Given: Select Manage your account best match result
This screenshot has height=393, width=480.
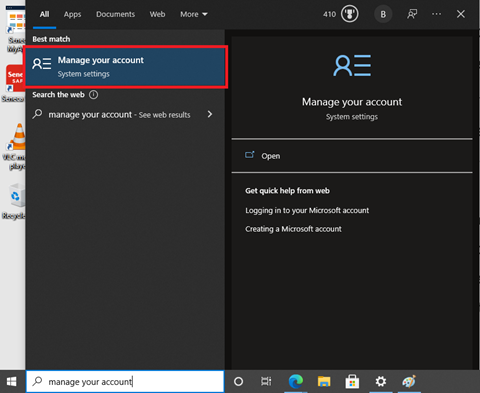Looking at the screenshot, I should 126,67.
